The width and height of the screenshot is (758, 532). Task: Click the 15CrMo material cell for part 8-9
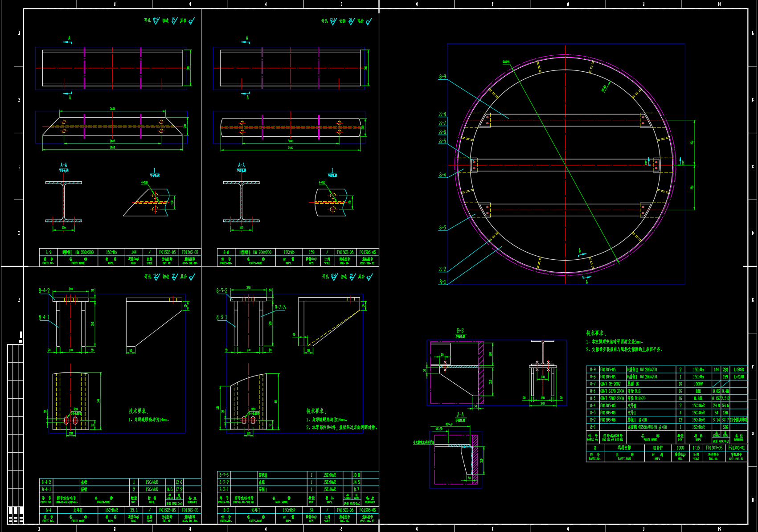(111, 252)
